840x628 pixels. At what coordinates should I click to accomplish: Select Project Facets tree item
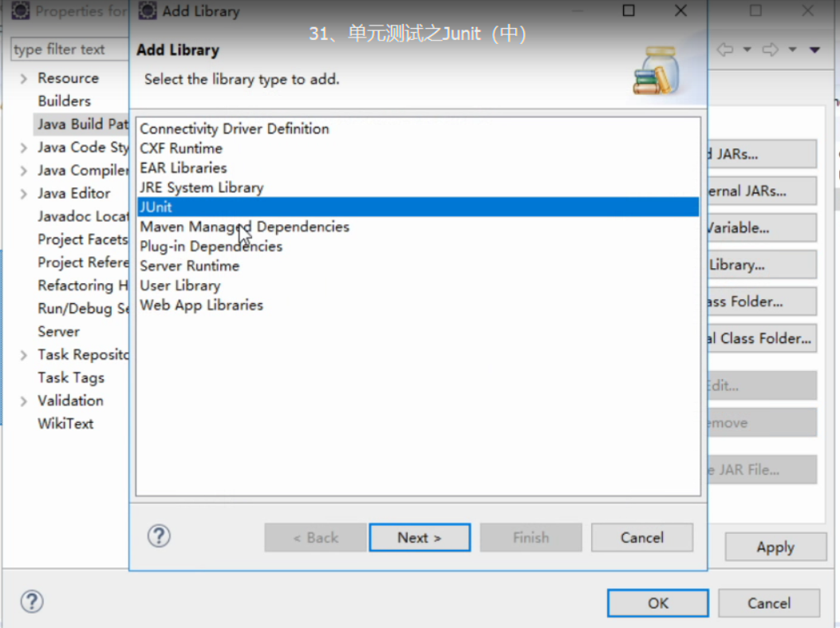click(82, 239)
